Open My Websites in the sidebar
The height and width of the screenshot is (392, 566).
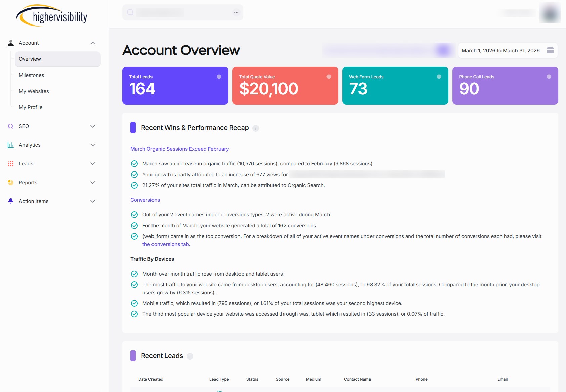[34, 91]
